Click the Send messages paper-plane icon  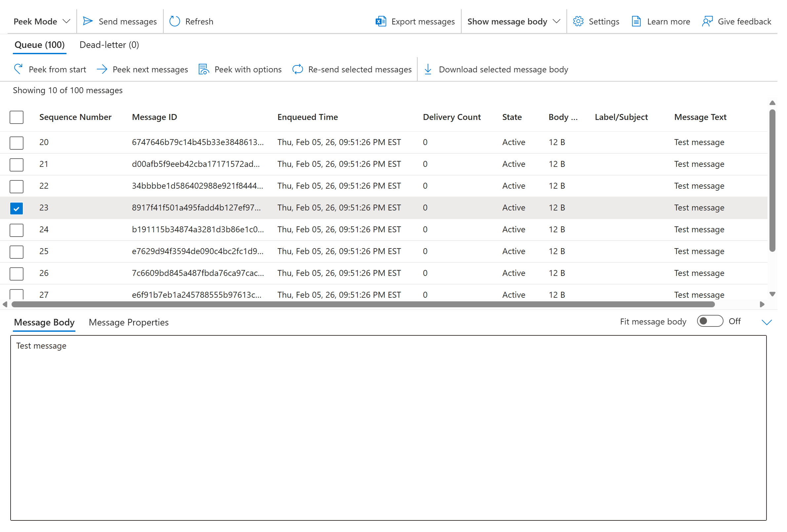click(x=88, y=21)
